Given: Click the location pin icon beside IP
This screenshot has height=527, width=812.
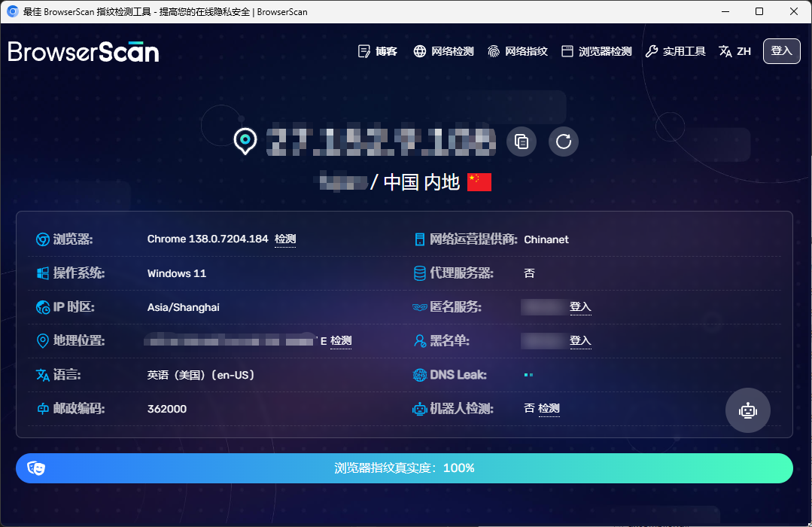Looking at the screenshot, I should (245, 141).
